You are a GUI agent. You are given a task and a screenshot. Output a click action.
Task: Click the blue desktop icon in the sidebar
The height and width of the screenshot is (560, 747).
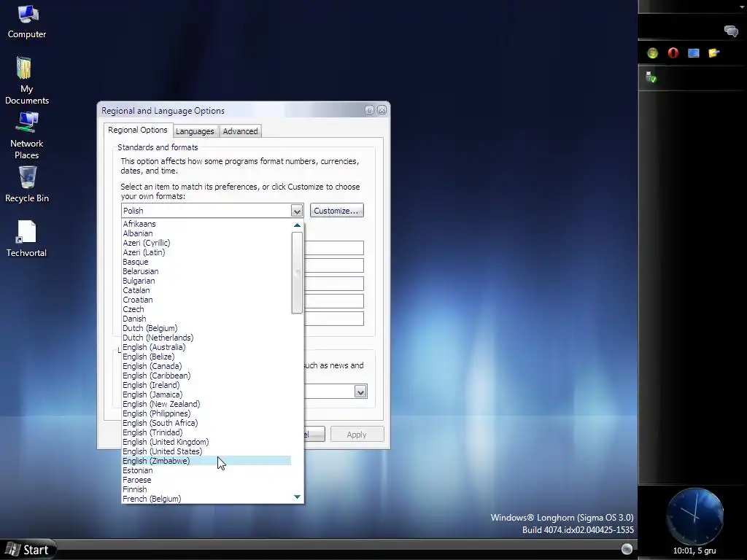693,52
